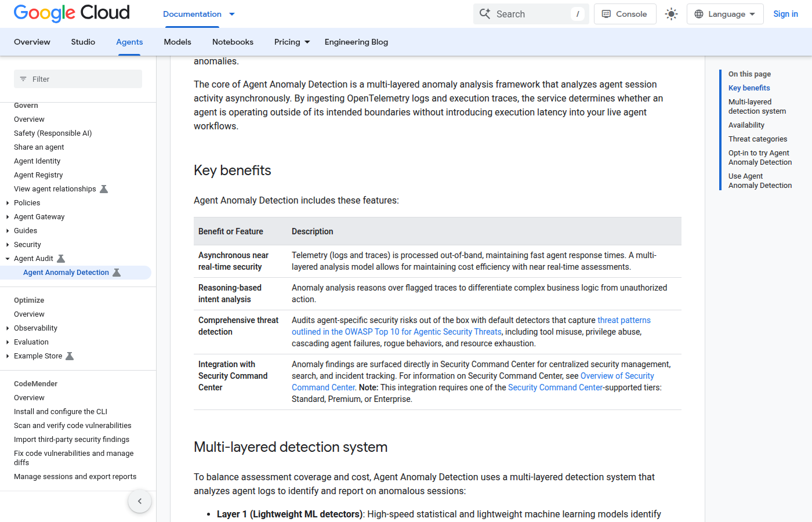Click the slash keyboard shortcut hint in search
The width and height of the screenshot is (812, 522).
[x=577, y=14]
